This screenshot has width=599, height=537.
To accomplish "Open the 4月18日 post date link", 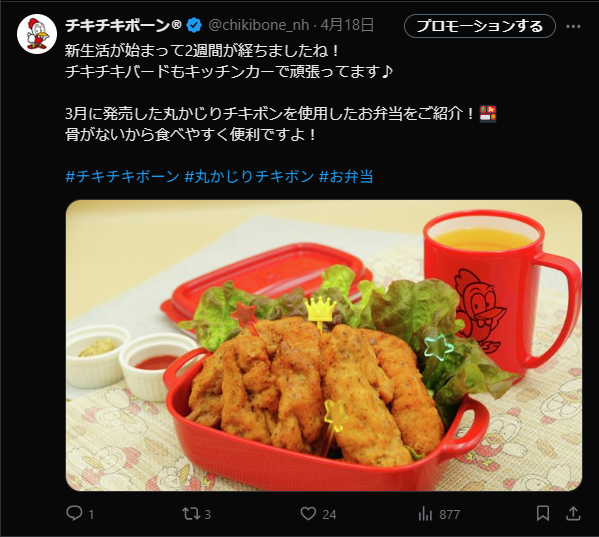I will click(347, 25).
